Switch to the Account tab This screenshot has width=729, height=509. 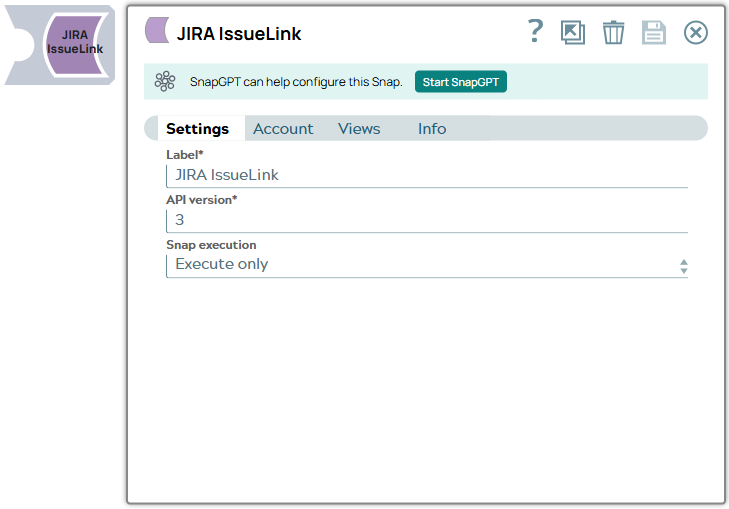(283, 128)
